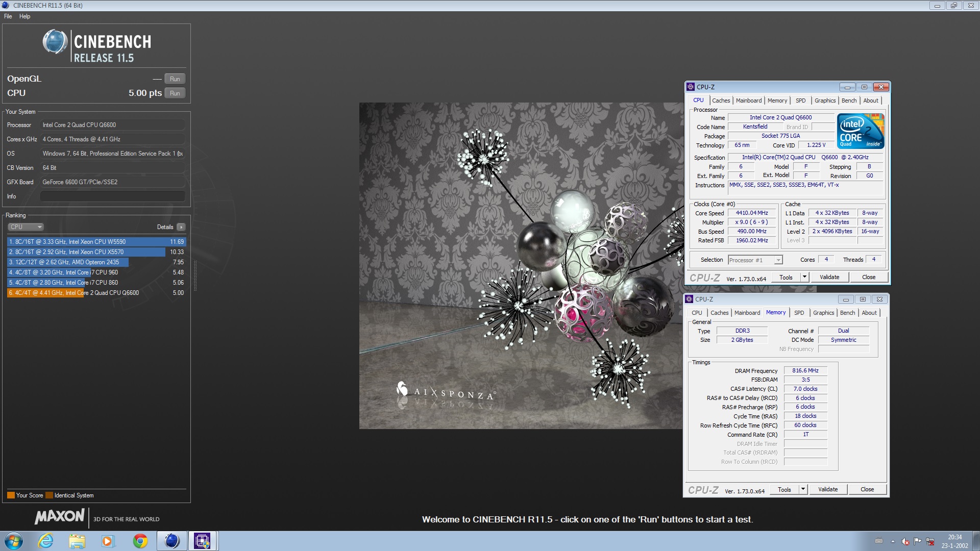Click the Your Score orange legend swatch
Viewport: 980px width, 551px height.
coord(11,495)
